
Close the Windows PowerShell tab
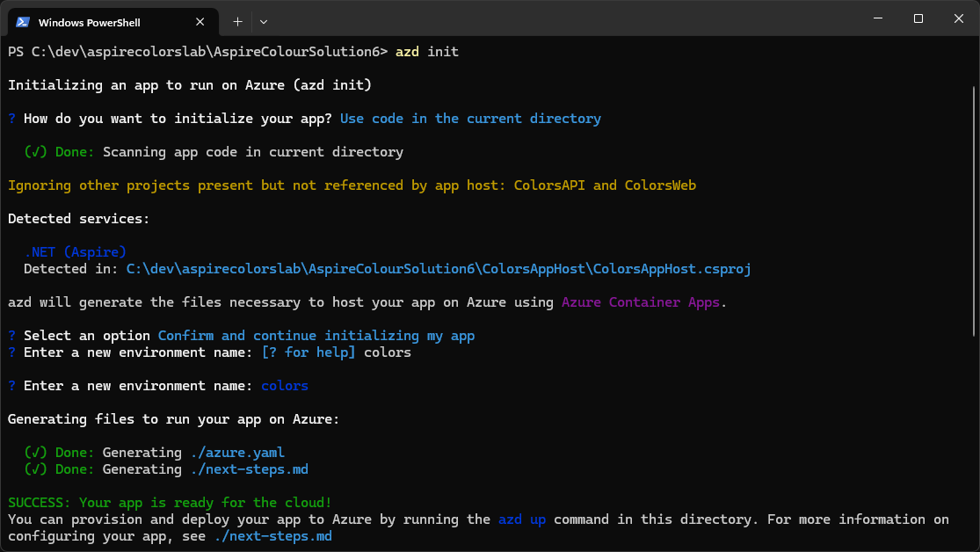(201, 22)
